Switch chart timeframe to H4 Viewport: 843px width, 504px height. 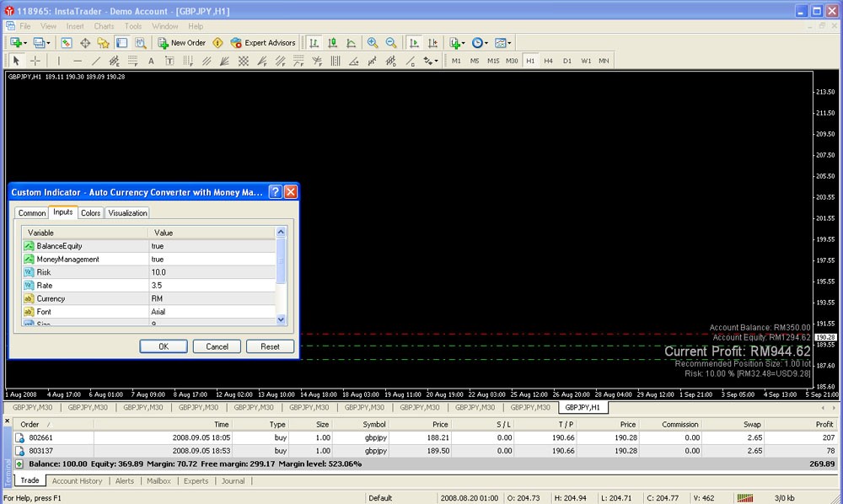549,61
